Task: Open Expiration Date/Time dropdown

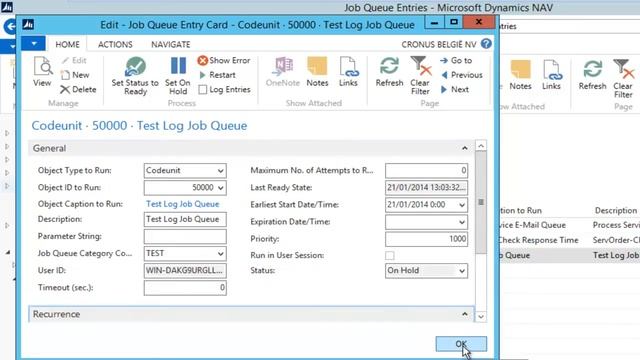Action: click(462, 222)
